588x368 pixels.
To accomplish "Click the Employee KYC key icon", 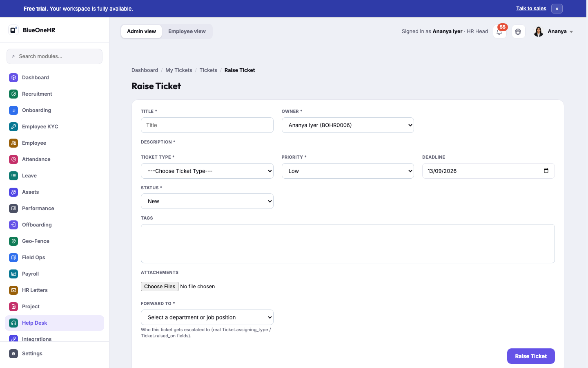I will pos(13,126).
